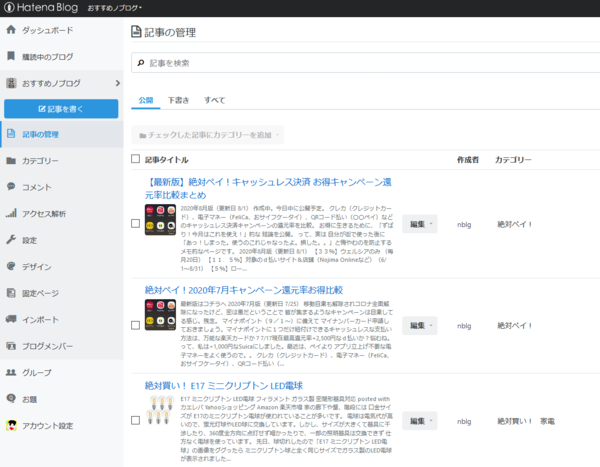
Task: Check the E17 ミニクリプトン LED電球 article checkbox
Action: (x=135, y=420)
